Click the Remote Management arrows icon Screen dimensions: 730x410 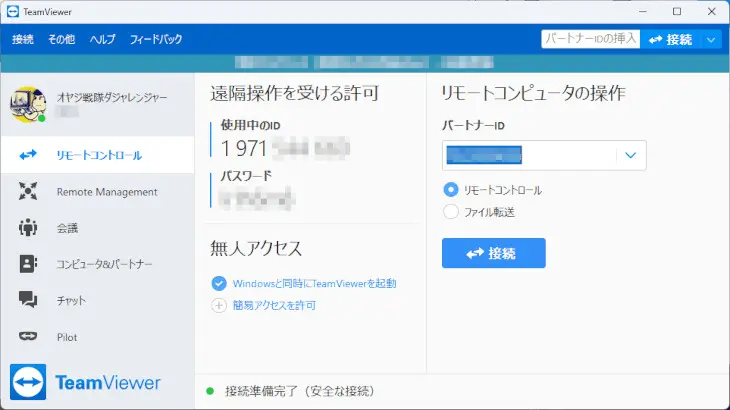coord(28,191)
